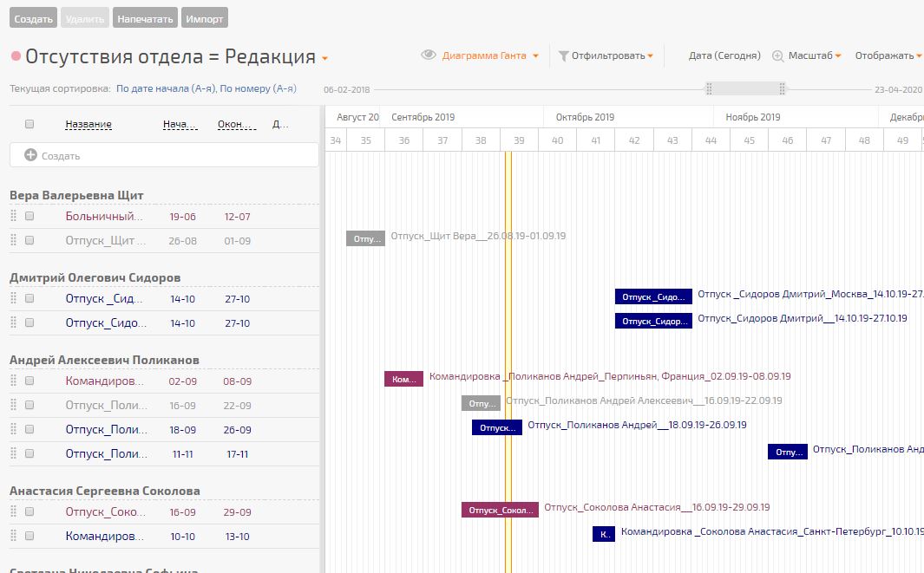Toggle the select-all checkbox in table header

29,124
